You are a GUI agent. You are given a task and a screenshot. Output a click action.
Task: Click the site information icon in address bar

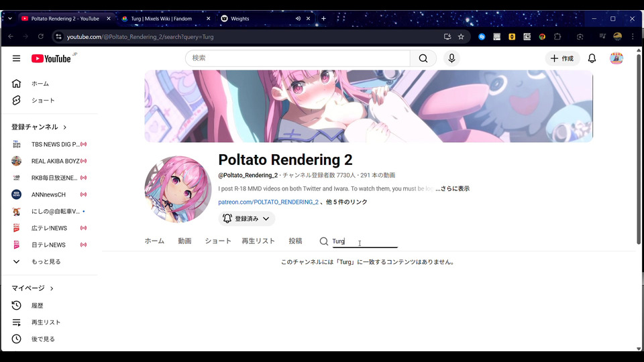[59, 36]
